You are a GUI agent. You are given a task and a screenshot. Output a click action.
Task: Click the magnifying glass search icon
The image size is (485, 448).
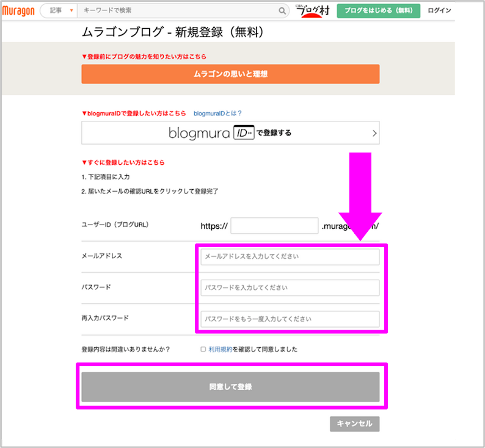pos(282,11)
